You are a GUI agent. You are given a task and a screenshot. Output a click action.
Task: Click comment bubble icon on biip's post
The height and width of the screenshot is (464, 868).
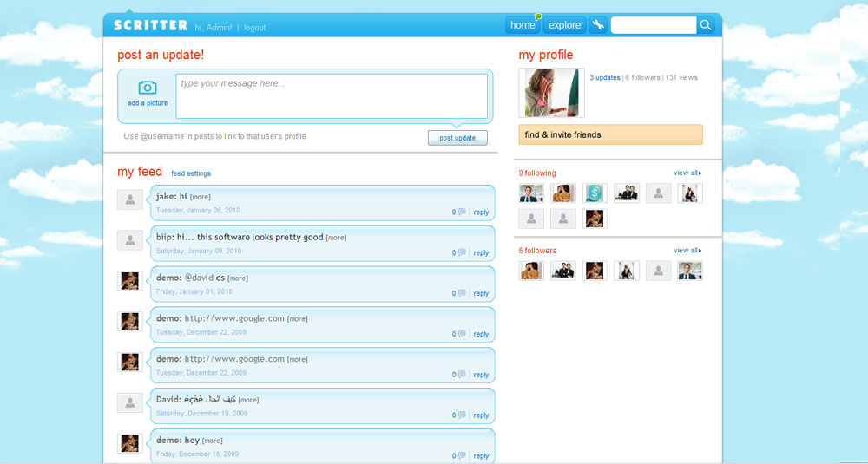(462, 253)
